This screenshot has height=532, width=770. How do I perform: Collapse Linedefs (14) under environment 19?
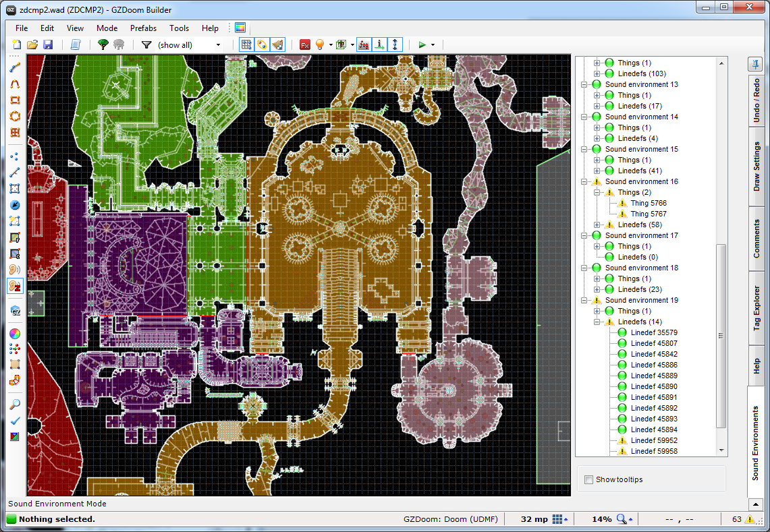tap(597, 322)
